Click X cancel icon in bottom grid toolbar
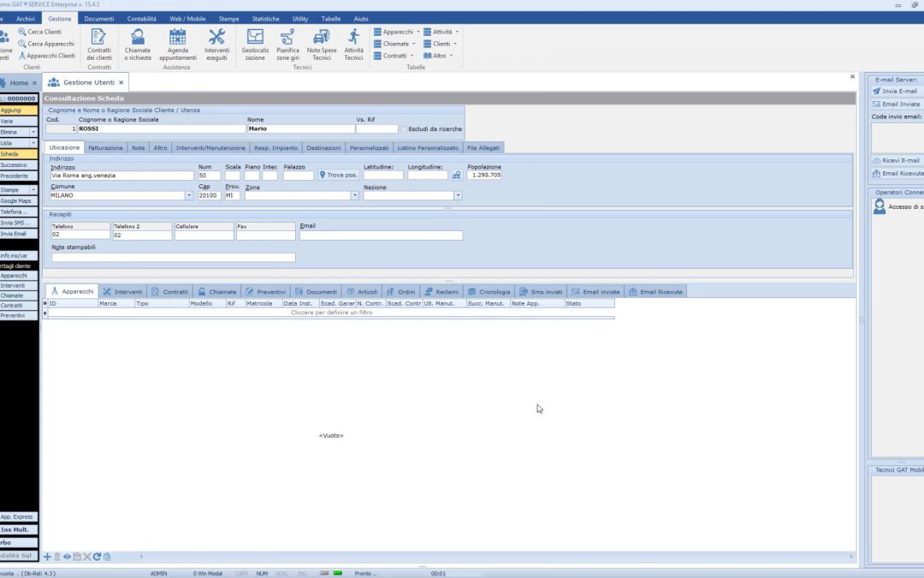This screenshot has width=924, height=578. 87,557
